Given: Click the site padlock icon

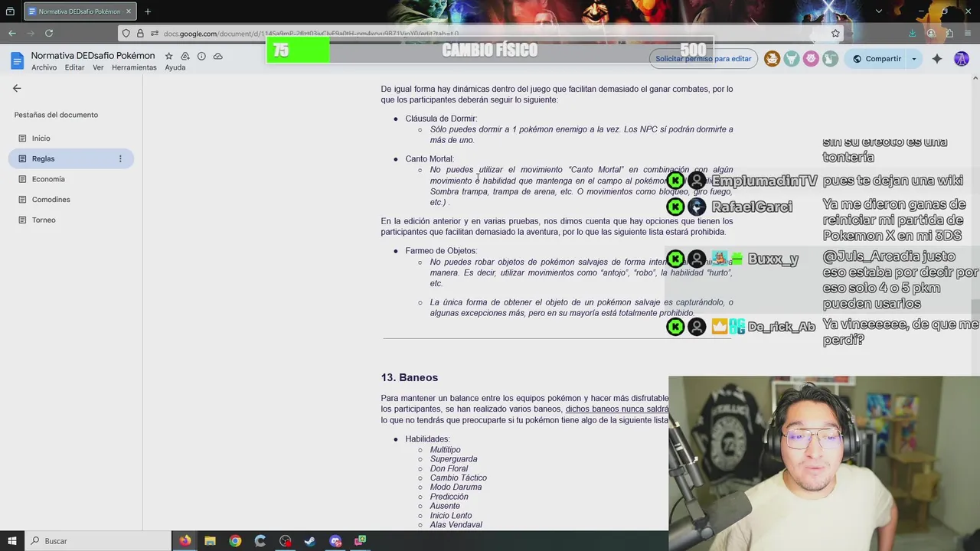Looking at the screenshot, I should coord(140,33).
